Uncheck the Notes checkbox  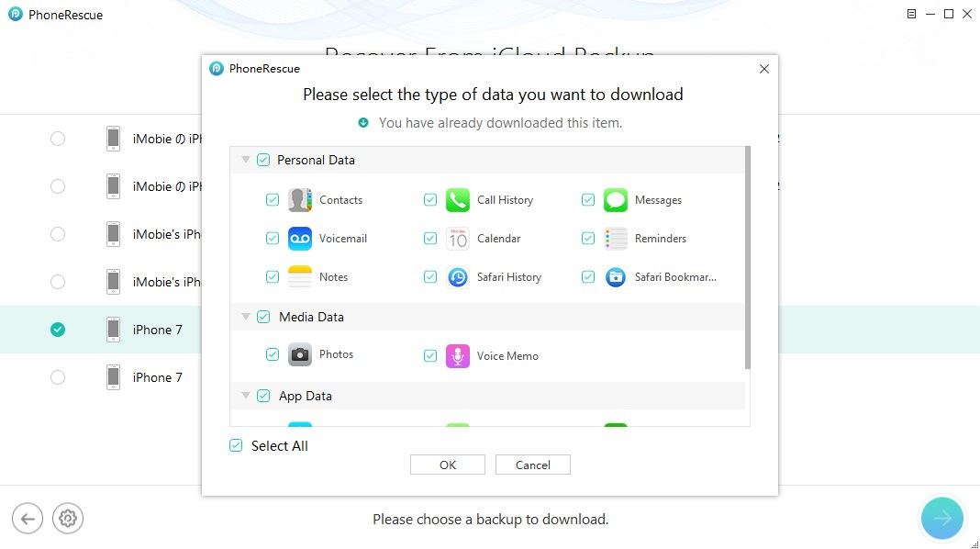[273, 277]
